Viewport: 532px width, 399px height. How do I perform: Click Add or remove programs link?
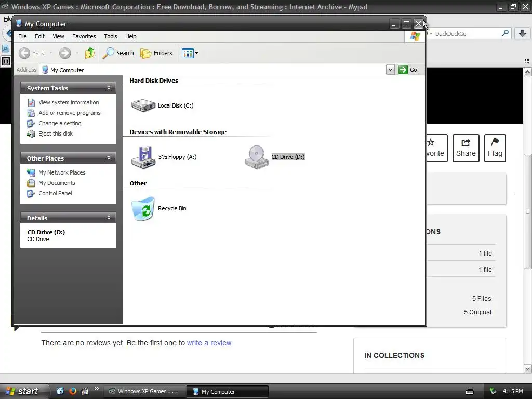click(x=70, y=113)
